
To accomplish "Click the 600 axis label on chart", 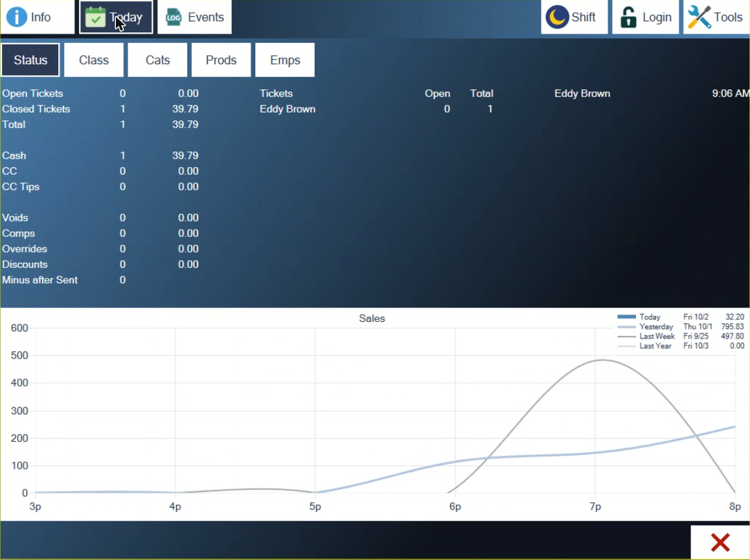I will point(19,328).
